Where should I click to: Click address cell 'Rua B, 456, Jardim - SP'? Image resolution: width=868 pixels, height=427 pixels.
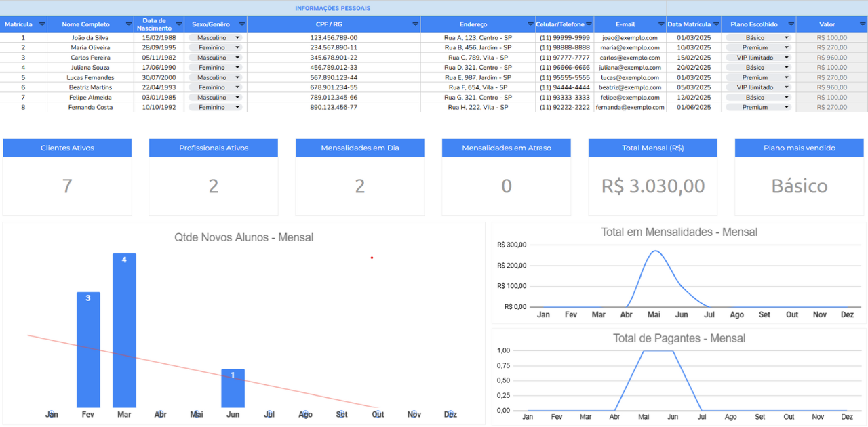point(478,47)
